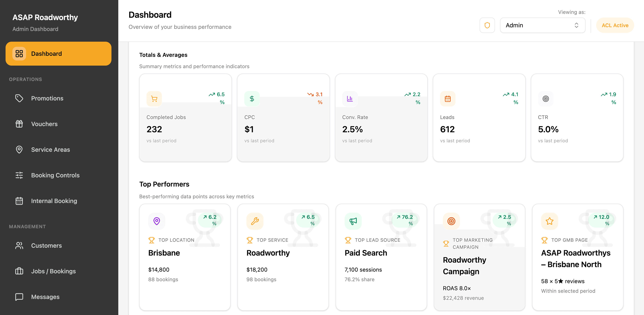Click trophy icon beside TOP LEAD SOURCE label
644x315 pixels.
[x=348, y=240]
